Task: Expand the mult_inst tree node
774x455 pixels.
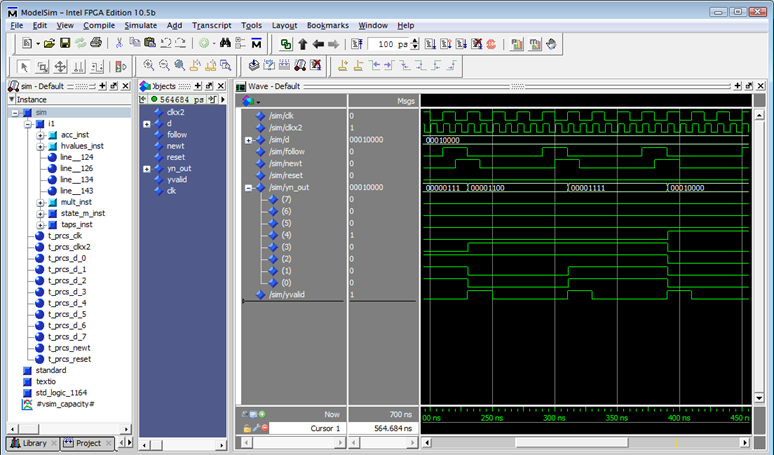Action: [40, 202]
